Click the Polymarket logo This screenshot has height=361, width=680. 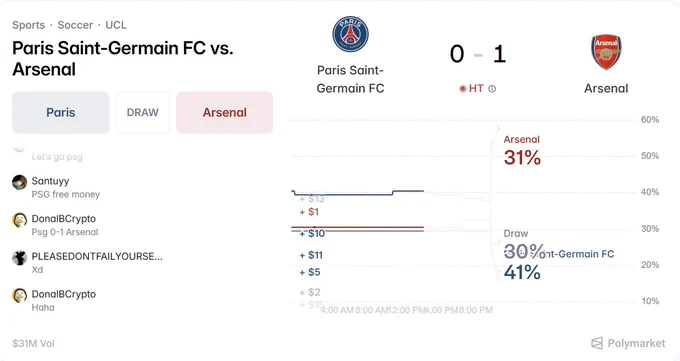pos(628,343)
